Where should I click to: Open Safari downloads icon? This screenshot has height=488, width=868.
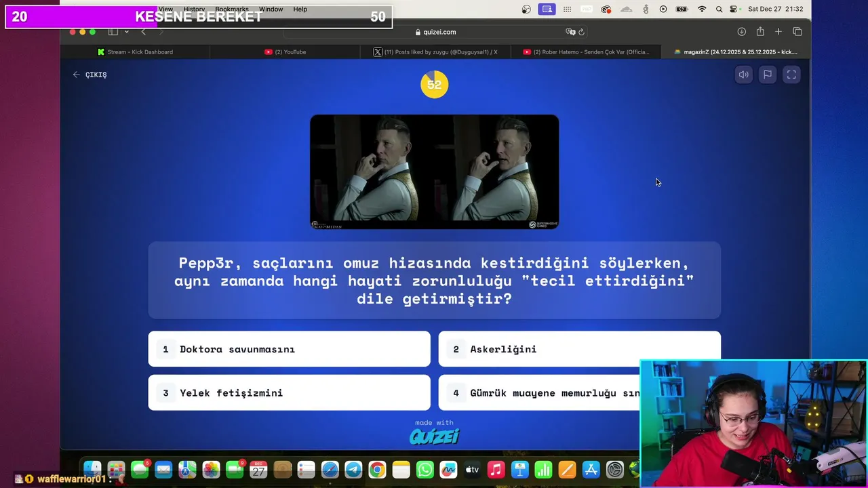coord(741,32)
